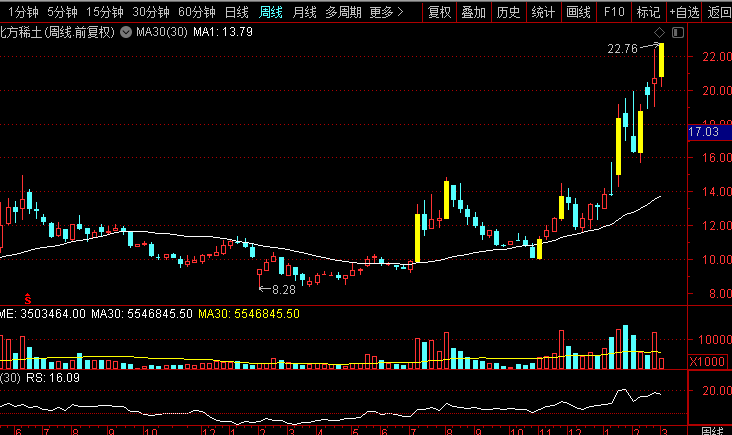Click the MA1: 13.79 value text
The image size is (732, 435).
[223, 32]
